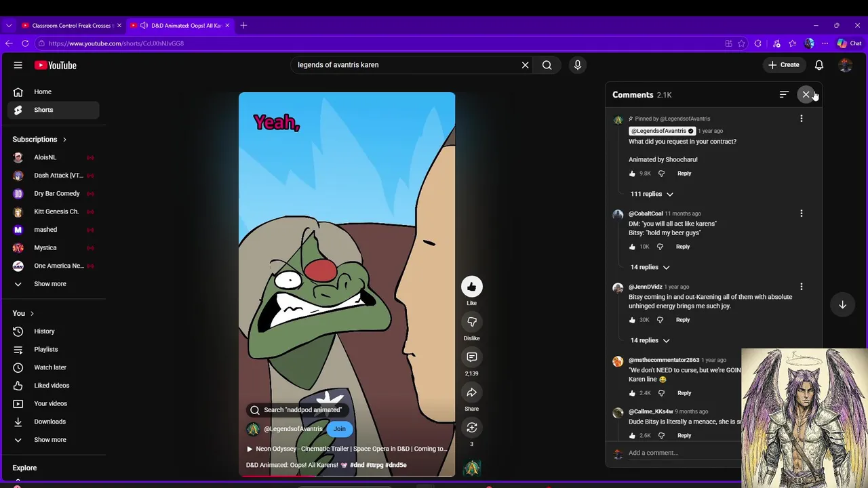Screen dimensions: 868x488
Task: Select Shorts in the sidebar
Action: tap(53, 110)
